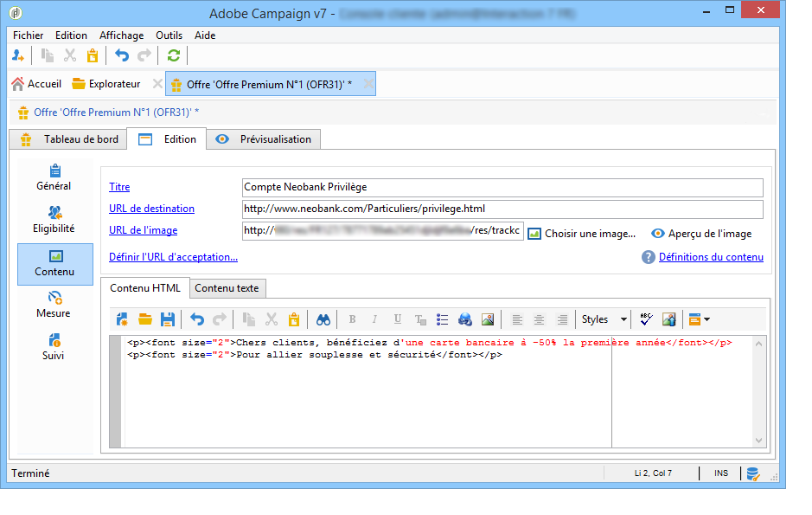Screen dimensions: 812x515
Task: Select the Contenu section in the sidebar
Action: coord(54,264)
